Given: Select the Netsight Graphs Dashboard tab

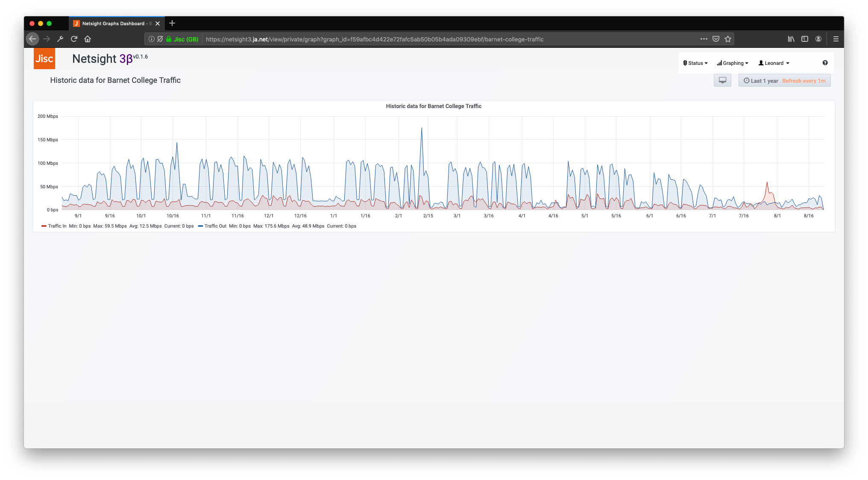Looking at the screenshot, I should click(x=113, y=23).
